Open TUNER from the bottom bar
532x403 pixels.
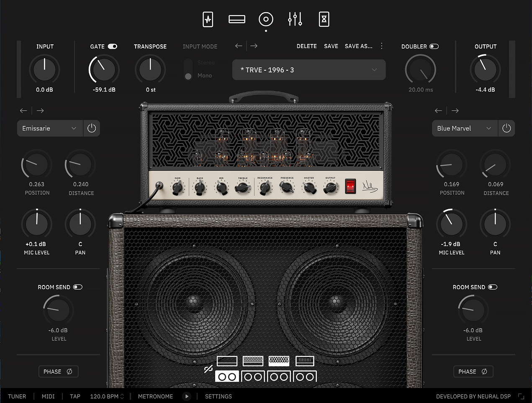[x=17, y=396]
